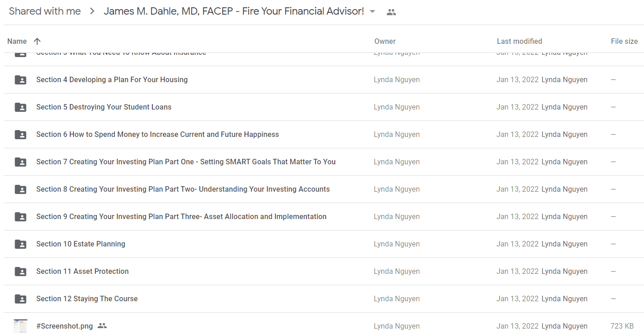
Task: Click the Section 12 Staying The Course folder icon
Action: click(x=21, y=299)
